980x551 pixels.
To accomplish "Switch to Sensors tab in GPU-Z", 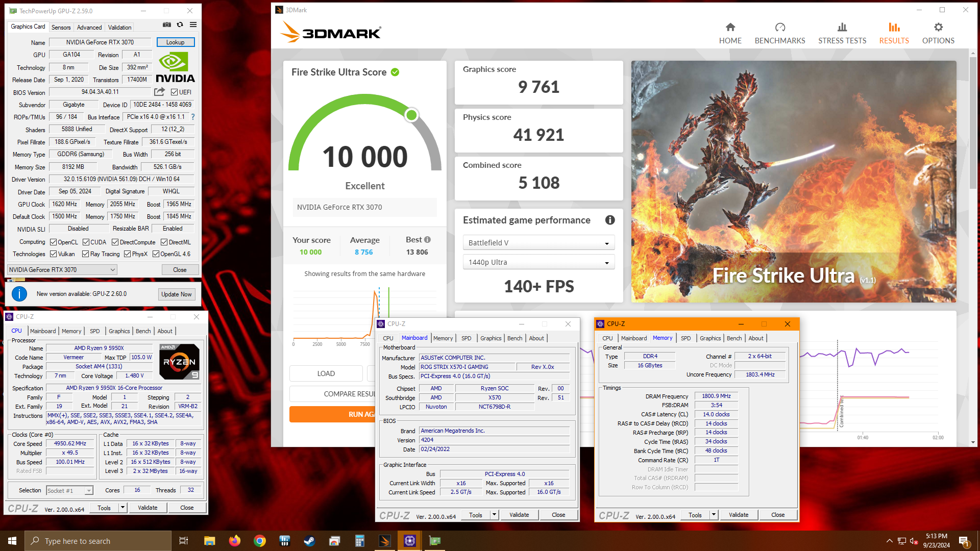I will (x=61, y=28).
